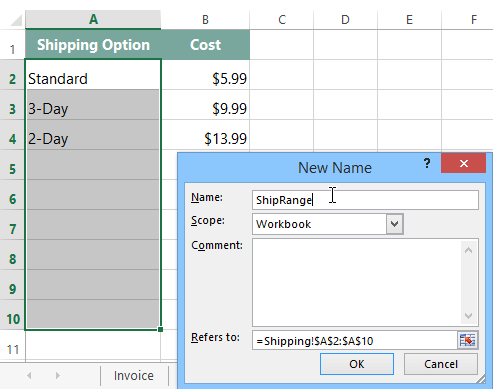Click the 2-Day cell
493x389 pixels.
(93, 135)
